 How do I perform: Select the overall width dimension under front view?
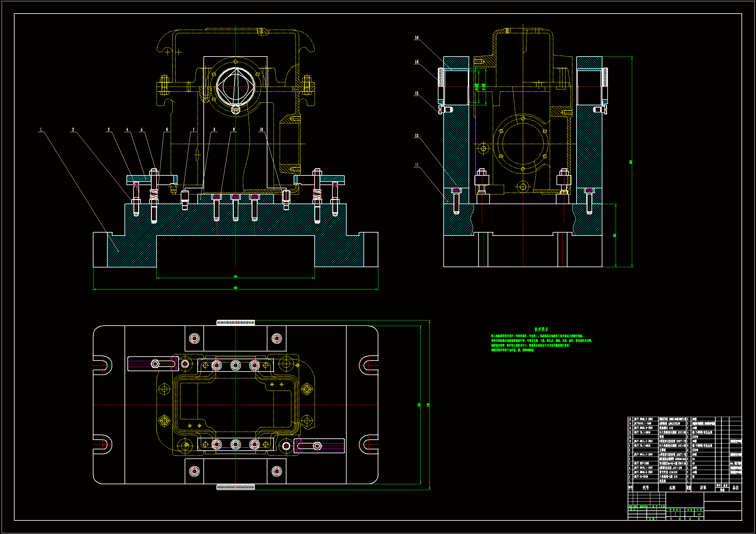[235, 288]
